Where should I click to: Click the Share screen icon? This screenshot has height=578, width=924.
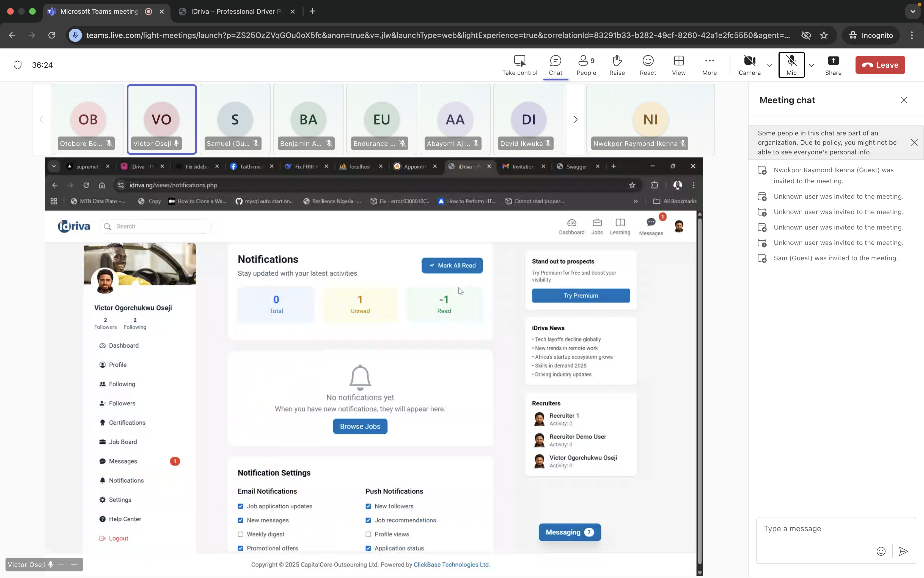tap(833, 61)
